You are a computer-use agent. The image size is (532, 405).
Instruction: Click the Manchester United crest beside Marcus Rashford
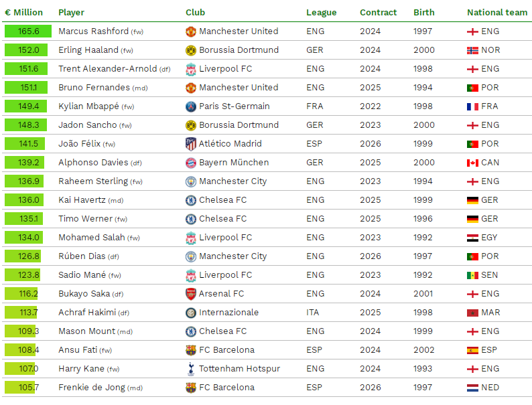point(191,31)
